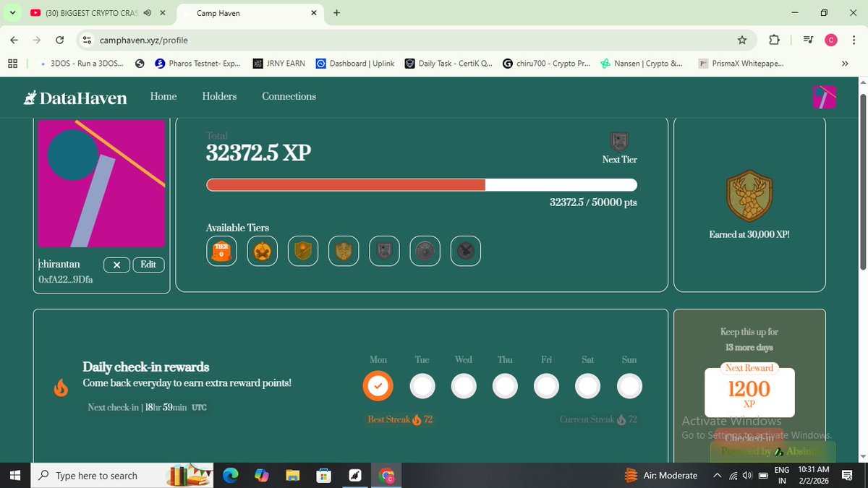Open a new browser tab
868x488 pixels.
[x=336, y=13]
